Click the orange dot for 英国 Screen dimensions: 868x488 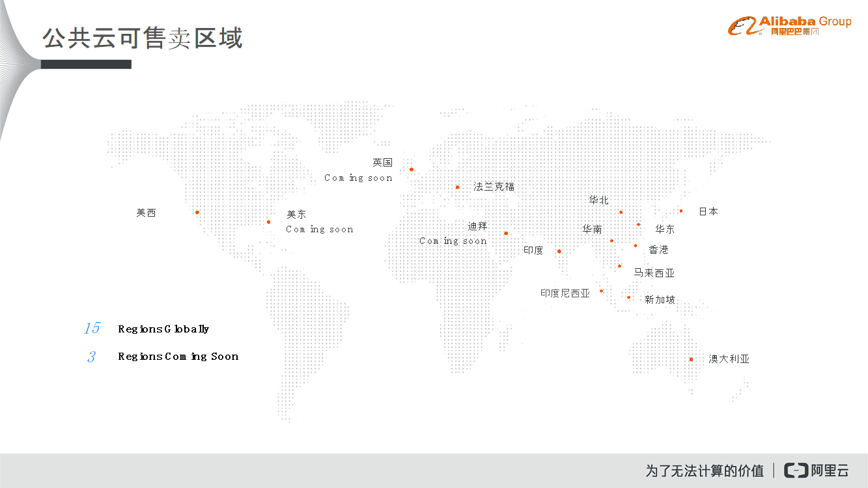[412, 169]
